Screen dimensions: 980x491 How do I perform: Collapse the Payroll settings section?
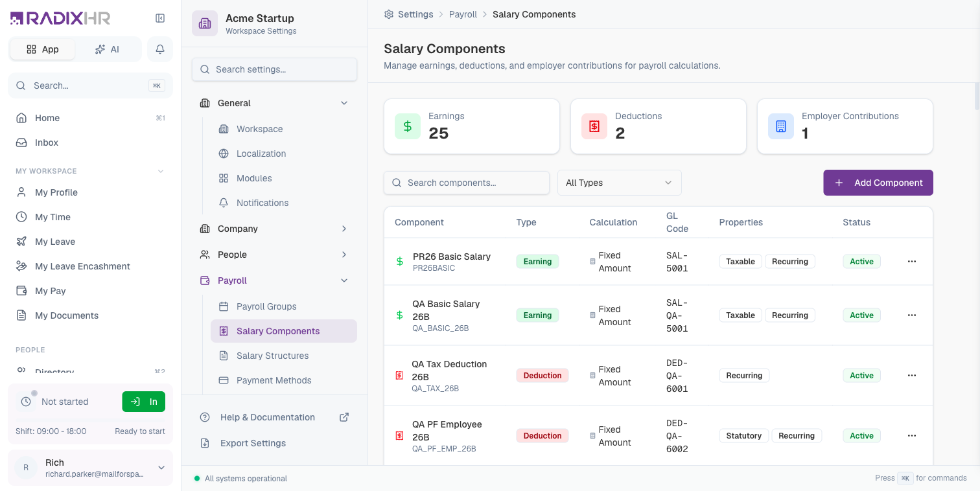pos(344,280)
